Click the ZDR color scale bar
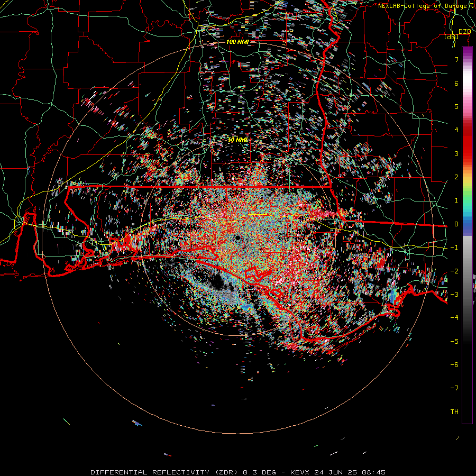This screenshot has width=476, height=476. (467, 235)
